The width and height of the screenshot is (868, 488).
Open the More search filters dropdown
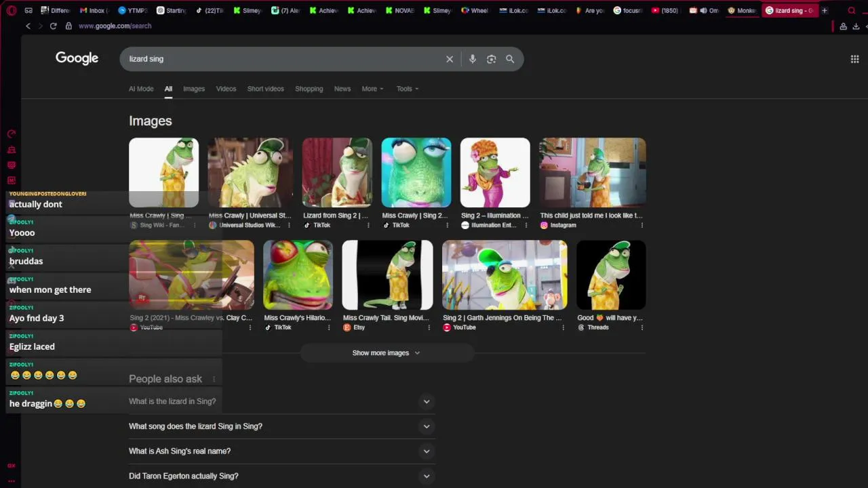(x=372, y=89)
